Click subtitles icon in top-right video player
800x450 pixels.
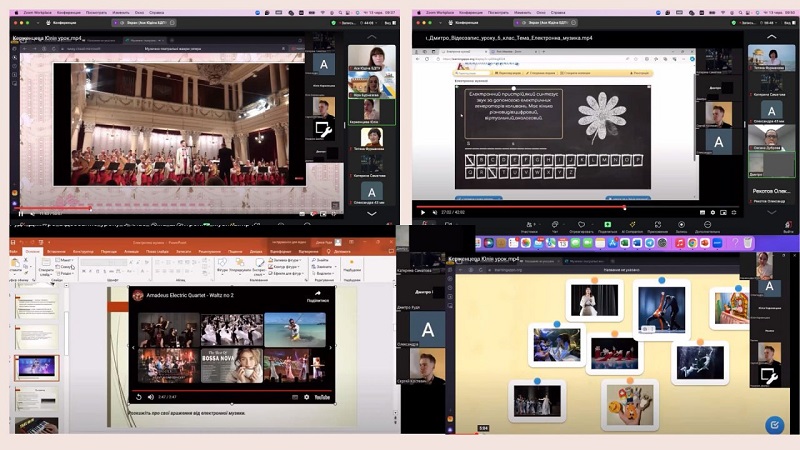702,212
